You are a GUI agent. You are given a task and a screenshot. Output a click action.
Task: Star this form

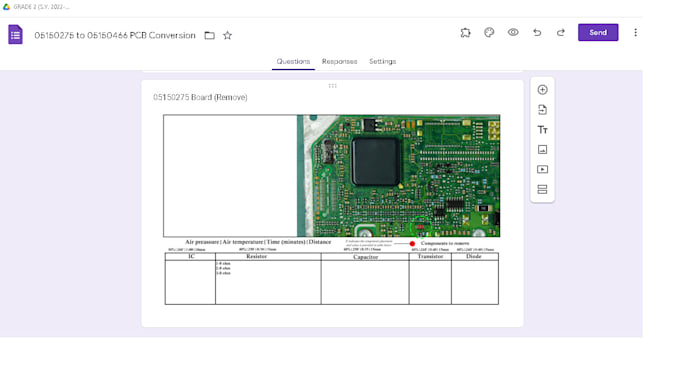coord(227,35)
